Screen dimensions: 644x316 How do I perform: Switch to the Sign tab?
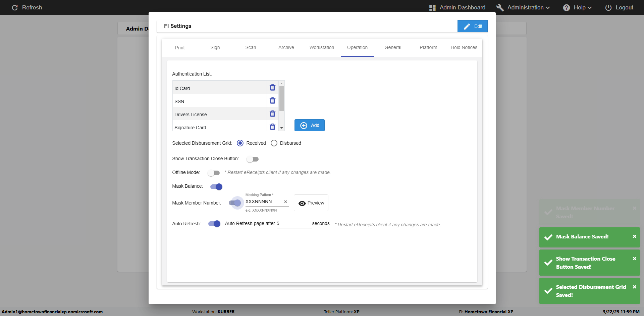215,48
